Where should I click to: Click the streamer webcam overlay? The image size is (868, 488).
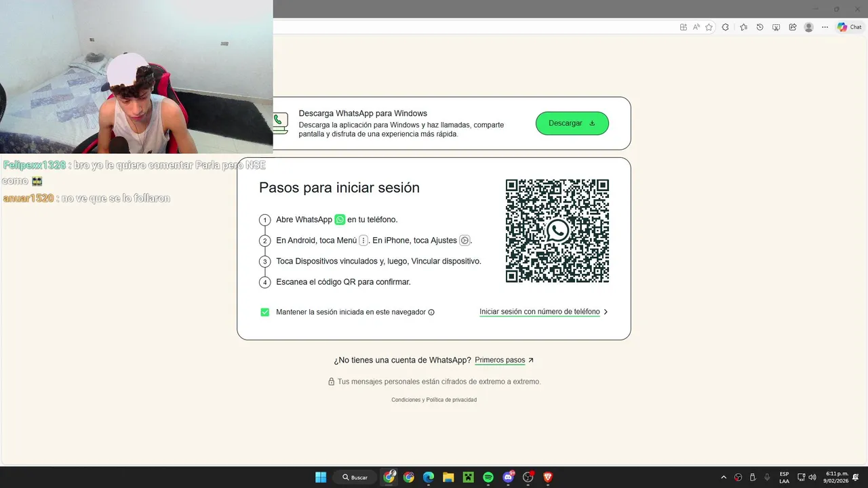tap(136, 77)
